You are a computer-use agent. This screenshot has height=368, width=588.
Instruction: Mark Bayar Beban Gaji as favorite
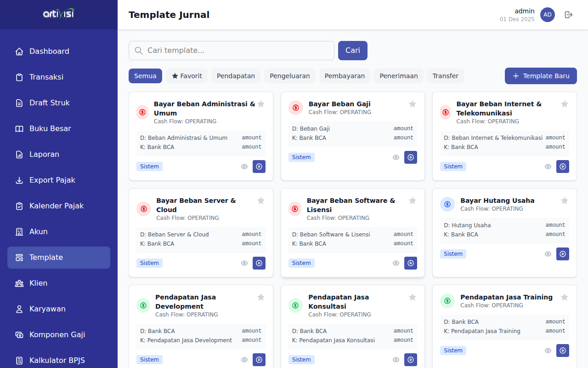click(x=413, y=104)
